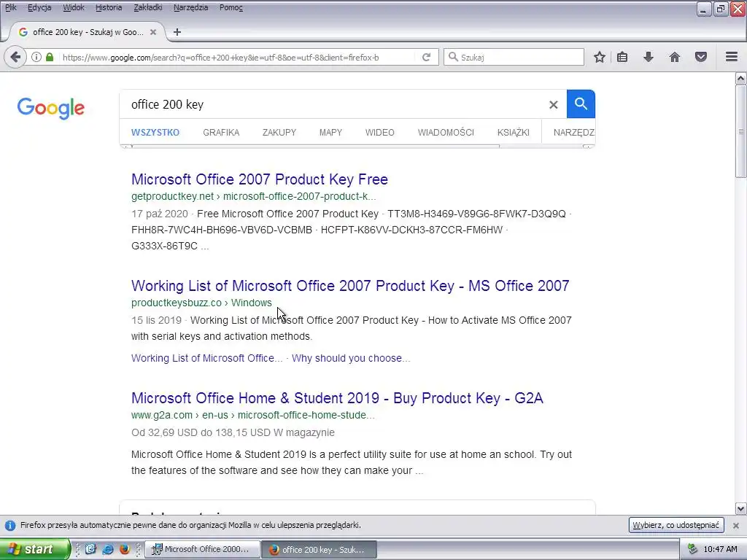Open the Narzędzia menu
The image size is (747, 560).
click(190, 7)
